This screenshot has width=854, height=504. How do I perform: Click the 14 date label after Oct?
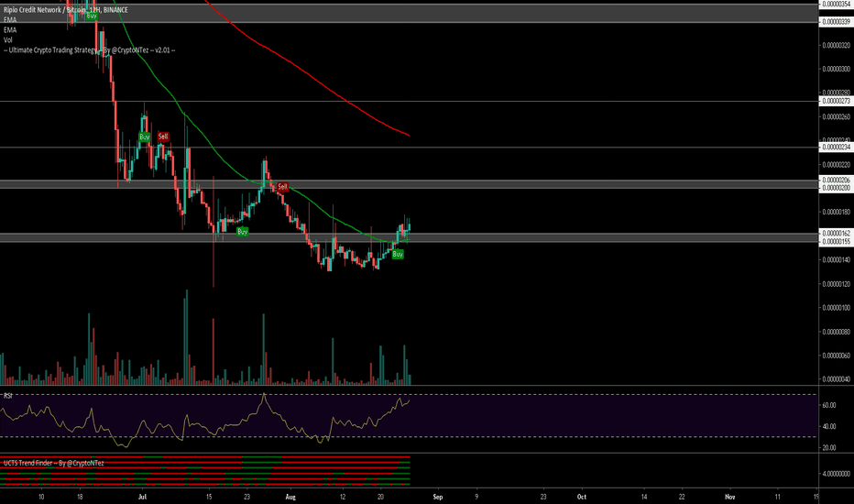pos(644,497)
